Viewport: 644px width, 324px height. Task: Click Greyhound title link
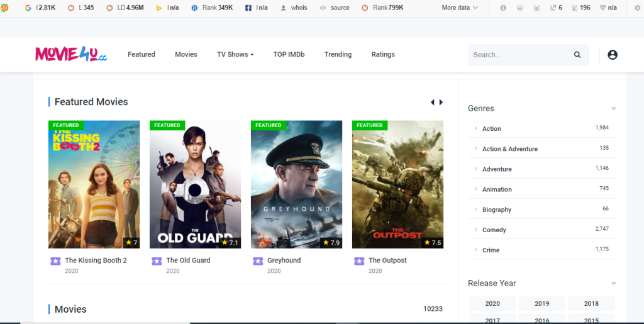point(284,260)
